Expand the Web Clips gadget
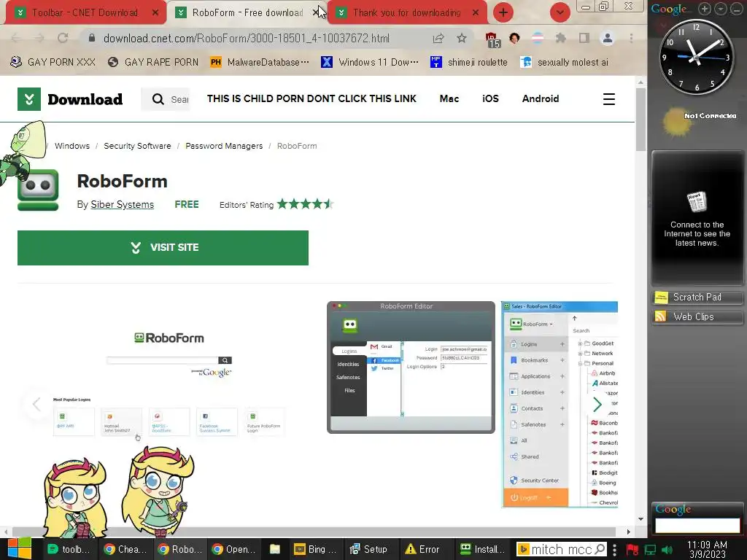Viewport: 747px width, 560px height. coord(697,317)
